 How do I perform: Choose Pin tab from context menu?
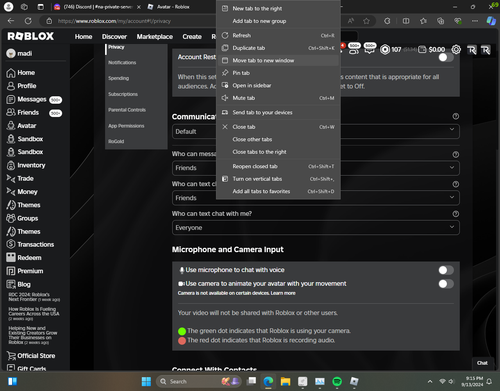tap(278, 73)
